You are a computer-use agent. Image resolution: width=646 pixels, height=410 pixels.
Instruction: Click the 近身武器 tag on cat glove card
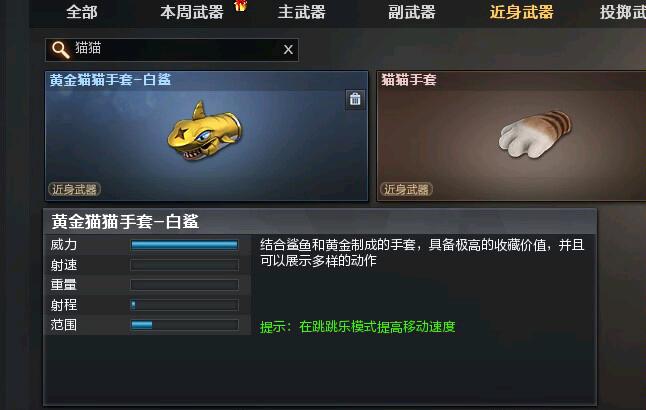[406, 189]
